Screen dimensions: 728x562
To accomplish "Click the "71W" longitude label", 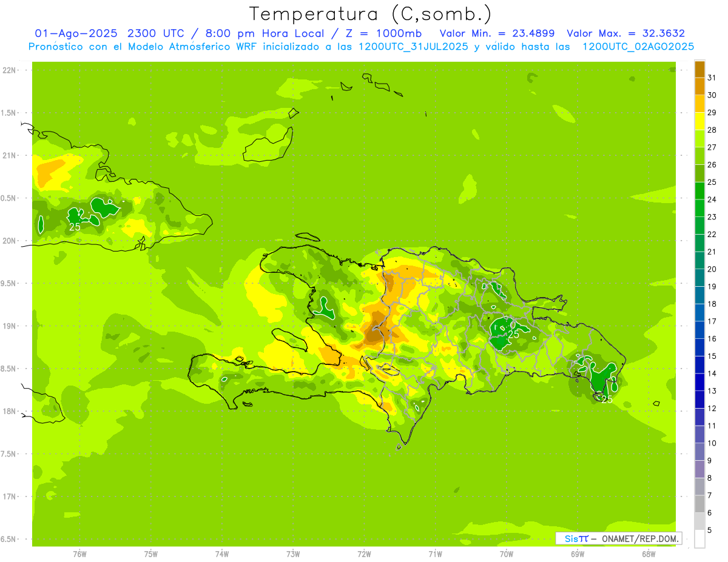I will coord(435,555).
